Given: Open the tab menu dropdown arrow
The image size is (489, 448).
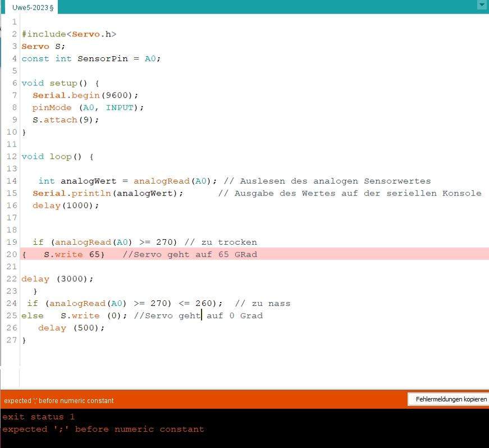Looking at the screenshot, I should (x=482, y=4).
